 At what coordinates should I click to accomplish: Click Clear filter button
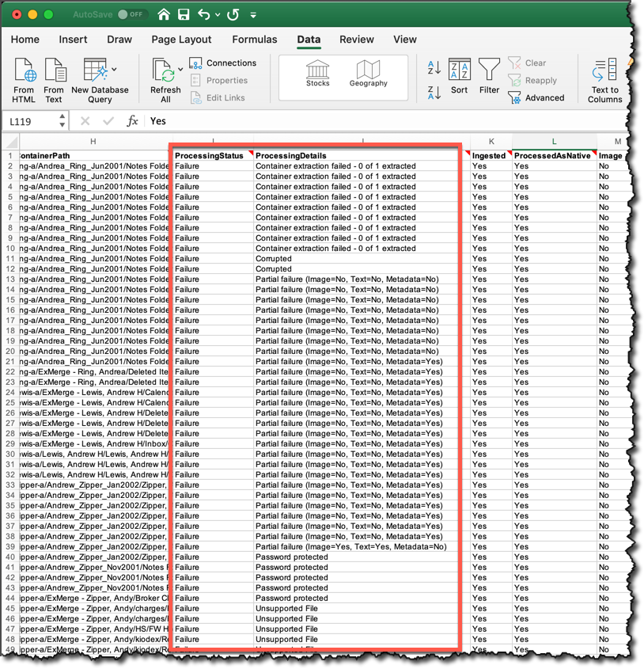[x=527, y=63]
